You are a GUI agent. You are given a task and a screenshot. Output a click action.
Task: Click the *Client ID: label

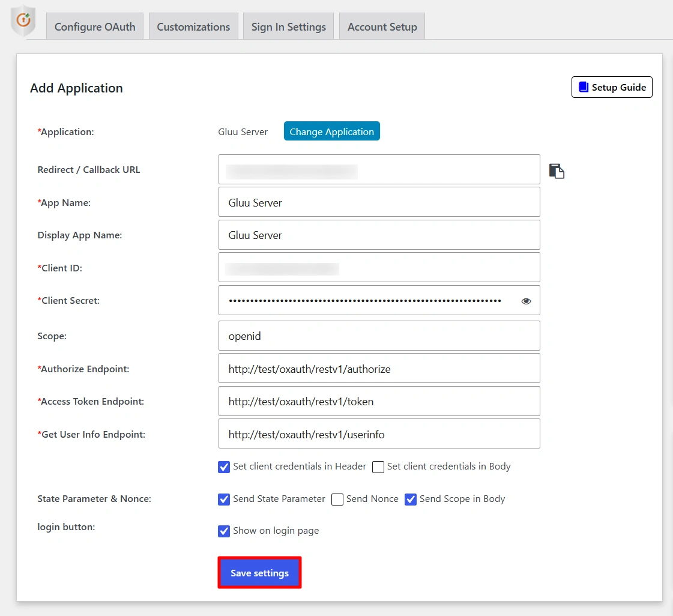click(59, 268)
